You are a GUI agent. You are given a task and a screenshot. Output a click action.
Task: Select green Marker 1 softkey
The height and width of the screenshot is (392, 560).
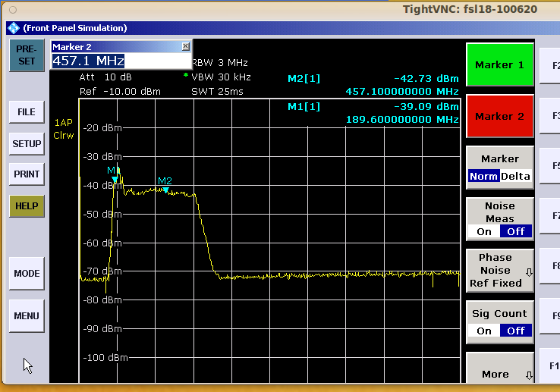[x=499, y=65]
